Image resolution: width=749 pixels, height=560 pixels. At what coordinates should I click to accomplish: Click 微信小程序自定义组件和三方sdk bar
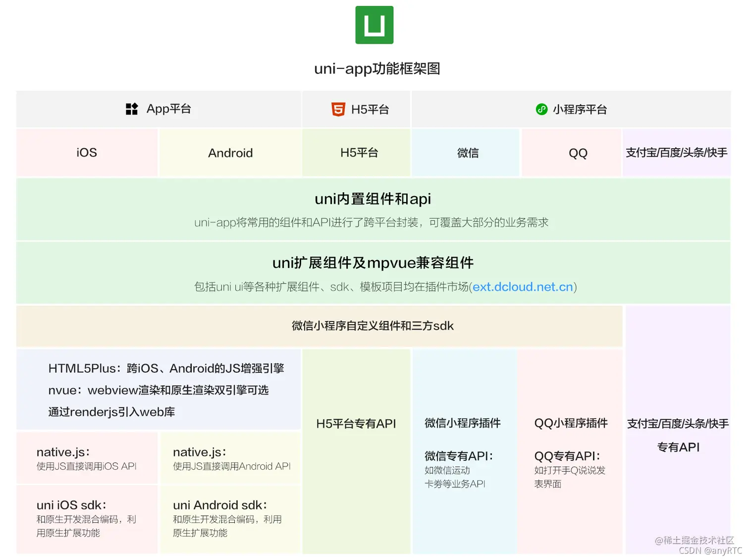tap(320, 326)
